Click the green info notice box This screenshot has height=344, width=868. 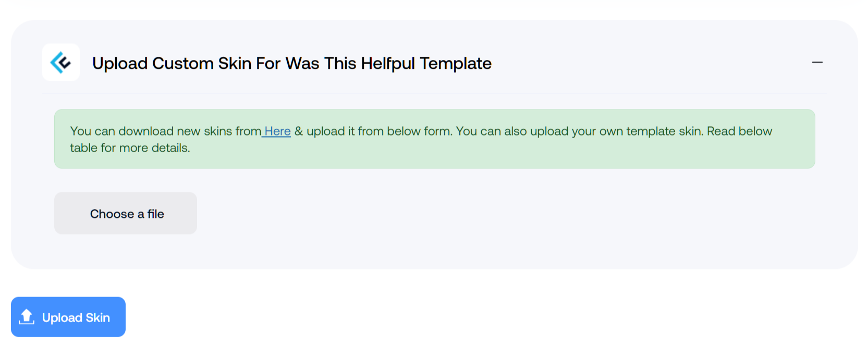[434, 139]
